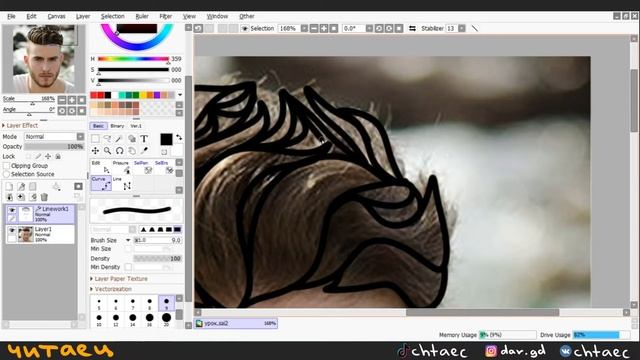Zoom out with toolbar minus button

(x=314, y=29)
